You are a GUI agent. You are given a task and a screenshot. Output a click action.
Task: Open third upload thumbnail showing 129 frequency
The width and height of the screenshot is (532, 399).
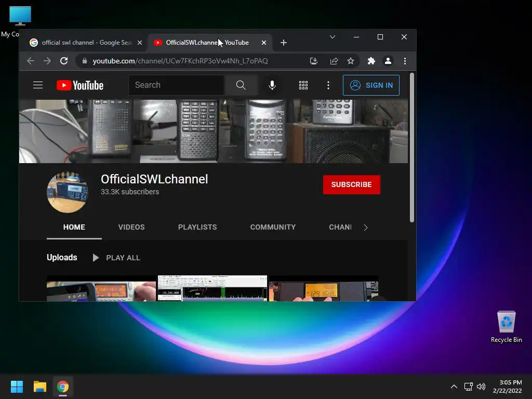[323, 288]
